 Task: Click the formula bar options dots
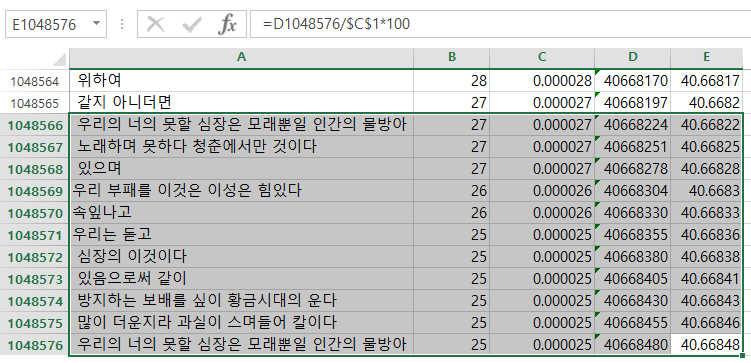pos(122,23)
